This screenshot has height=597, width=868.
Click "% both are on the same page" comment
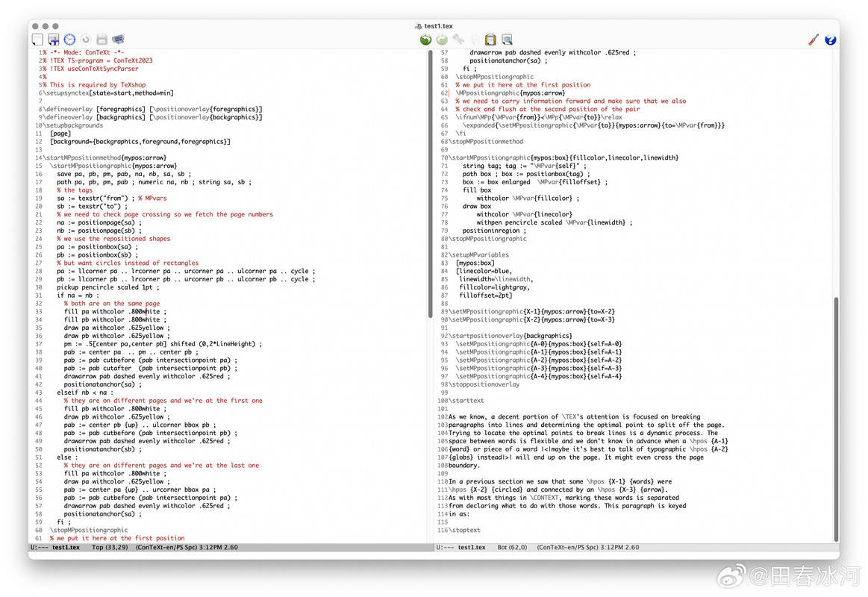coord(112,303)
